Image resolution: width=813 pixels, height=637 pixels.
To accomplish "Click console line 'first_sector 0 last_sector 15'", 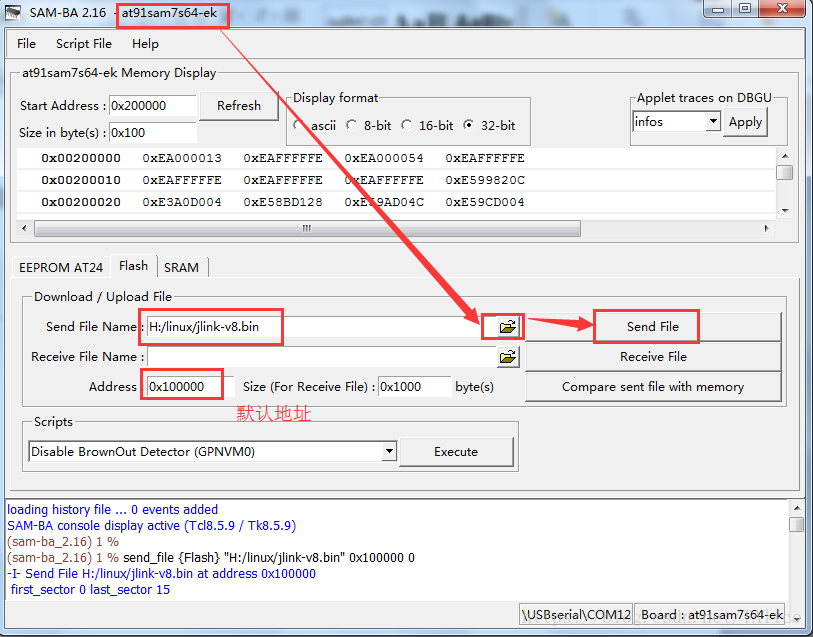I will point(90,590).
